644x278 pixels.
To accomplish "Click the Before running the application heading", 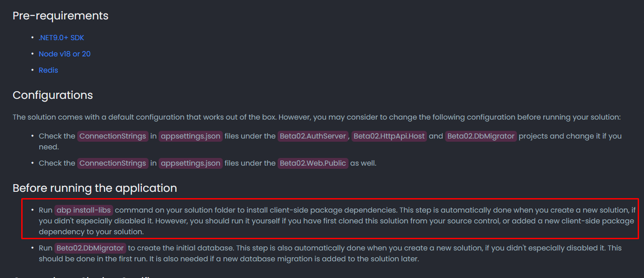I will (x=95, y=188).
